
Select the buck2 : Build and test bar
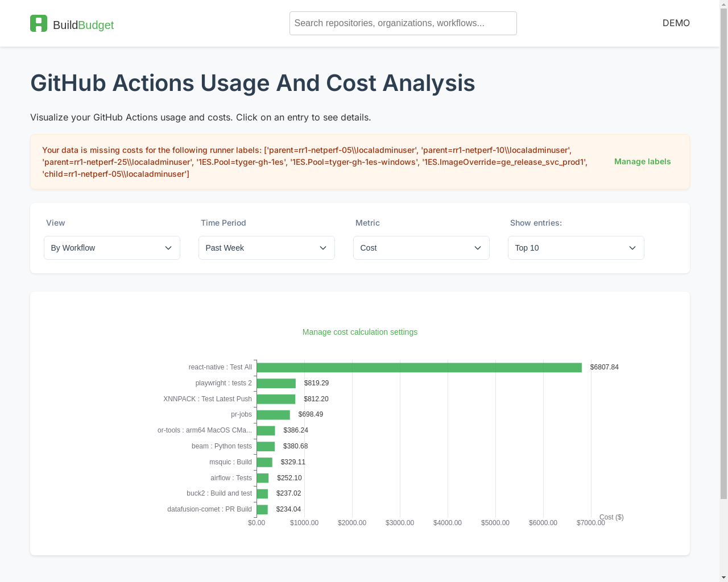pyautogui.click(x=262, y=494)
